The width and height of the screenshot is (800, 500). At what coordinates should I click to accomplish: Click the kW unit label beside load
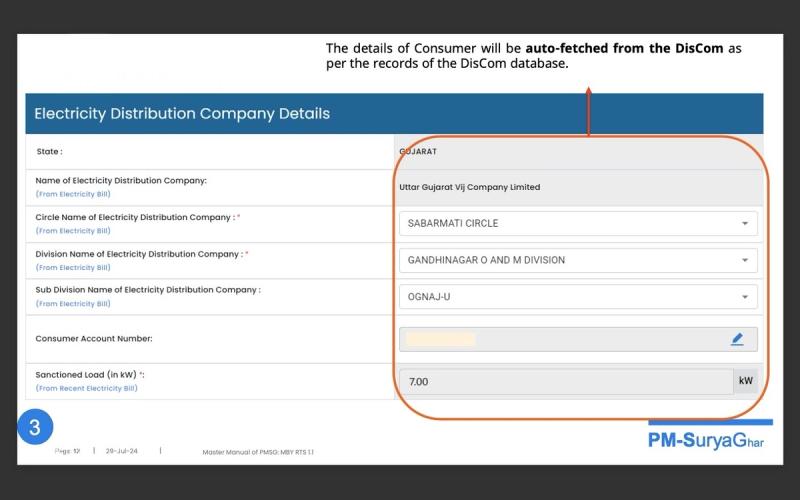point(745,381)
